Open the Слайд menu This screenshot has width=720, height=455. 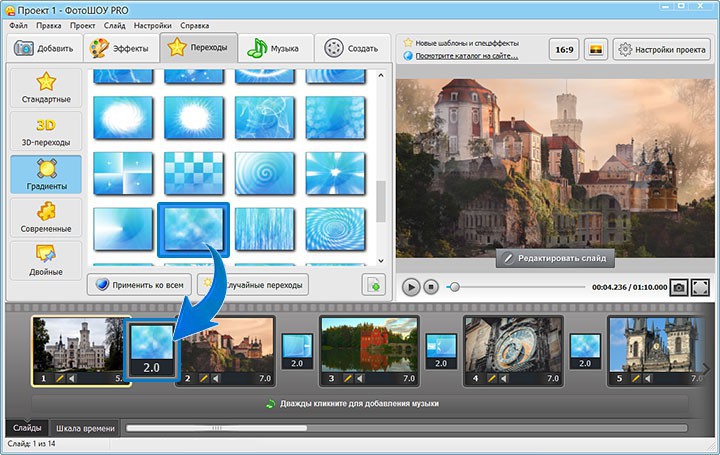tap(113, 23)
